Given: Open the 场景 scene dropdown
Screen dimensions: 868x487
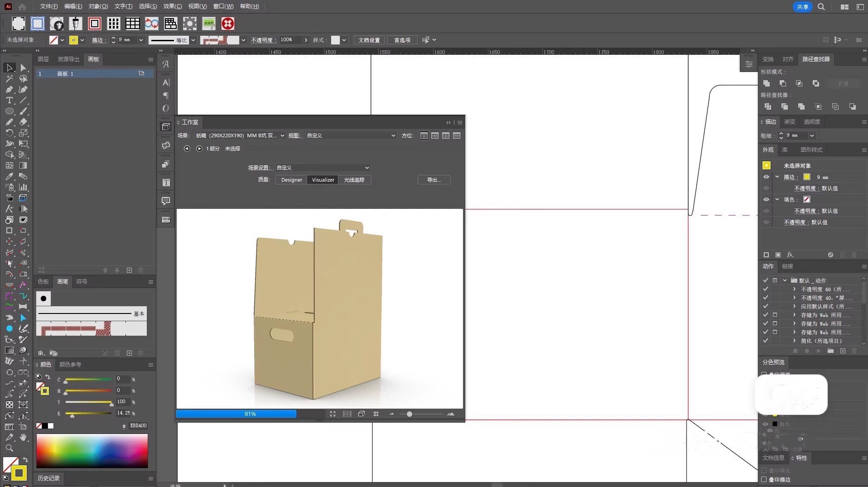Looking at the screenshot, I should pos(240,135).
